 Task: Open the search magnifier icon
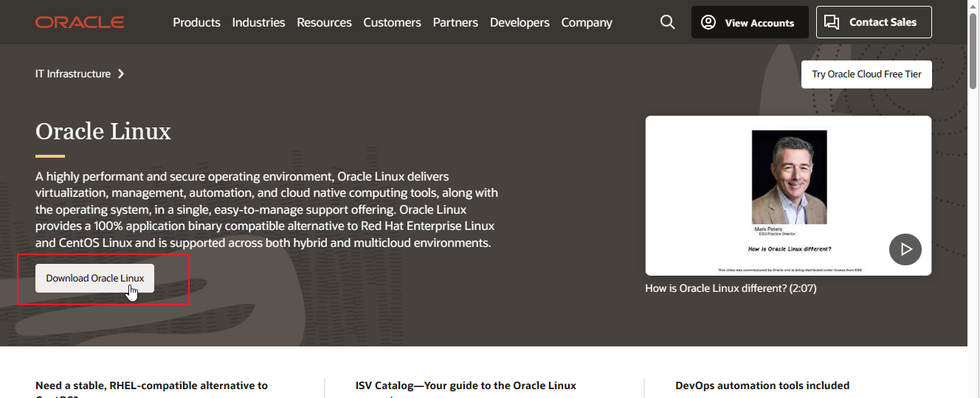coord(668,22)
